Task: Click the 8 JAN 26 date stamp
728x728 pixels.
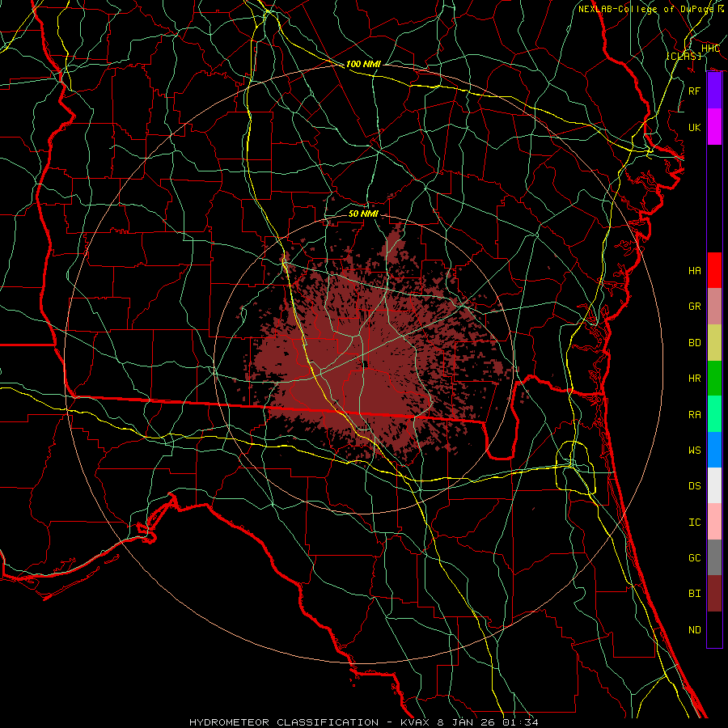Action: [x=466, y=722]
